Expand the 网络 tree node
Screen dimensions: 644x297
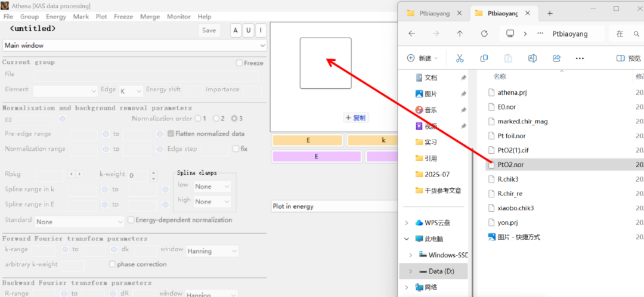[407, 287]
